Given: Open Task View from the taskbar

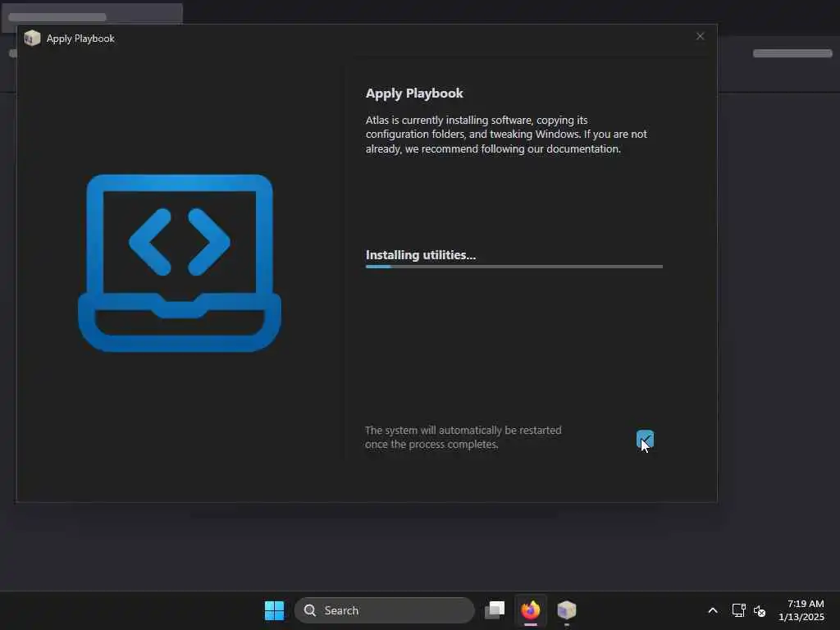Looking at the screenshot, I should click(x=495, y=610).
